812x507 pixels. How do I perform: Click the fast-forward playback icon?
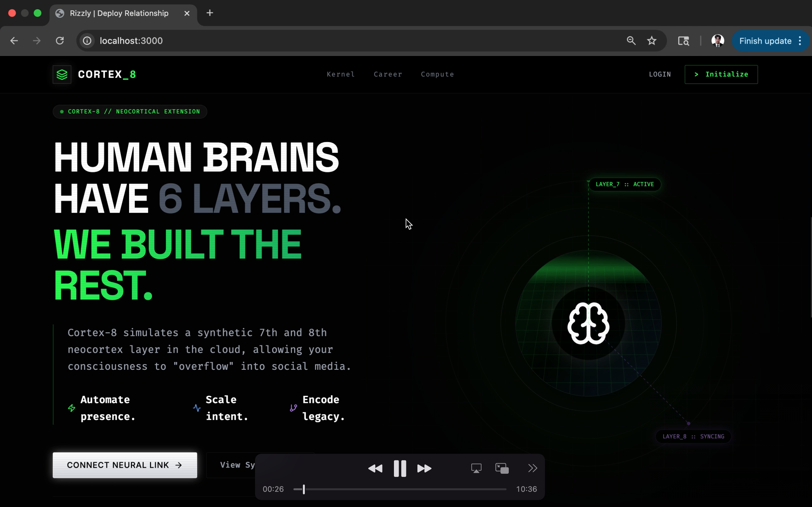tap(424, 468)
